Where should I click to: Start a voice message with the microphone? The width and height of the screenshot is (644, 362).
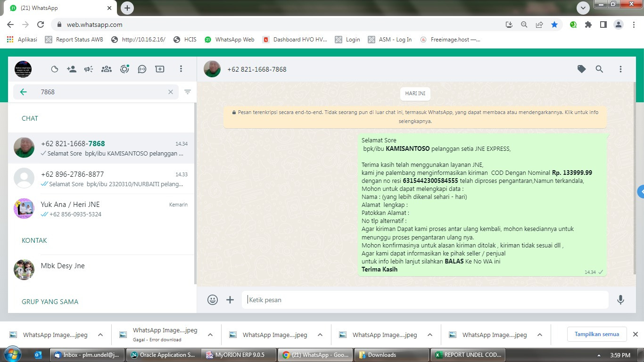click(x=620, y=300)
